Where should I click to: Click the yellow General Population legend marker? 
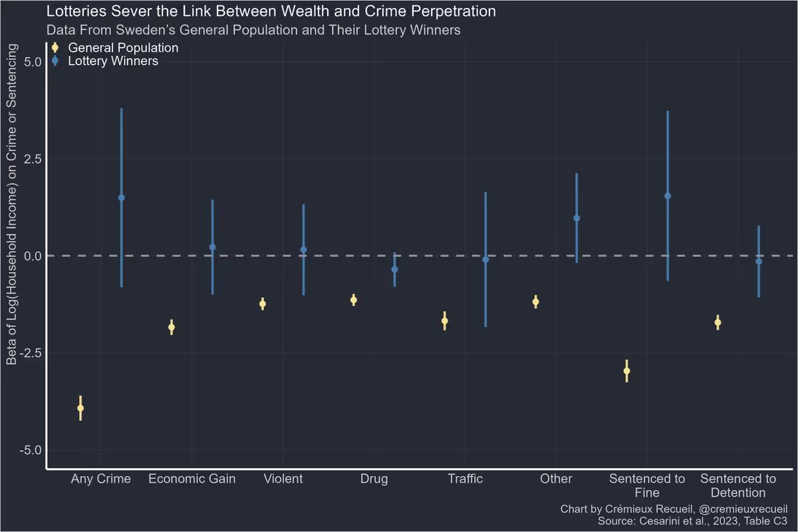point(55,48)
